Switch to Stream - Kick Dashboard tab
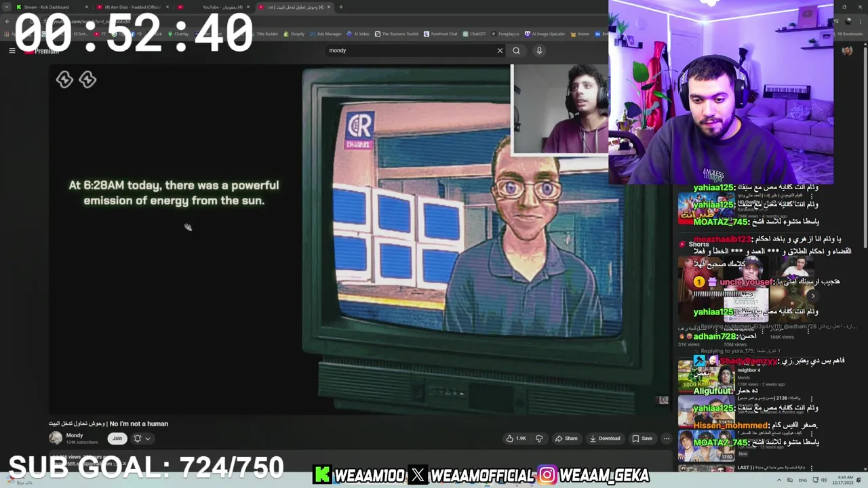This screenshot has height=488, width=868. pyautogui.click(x=52, y=7)
